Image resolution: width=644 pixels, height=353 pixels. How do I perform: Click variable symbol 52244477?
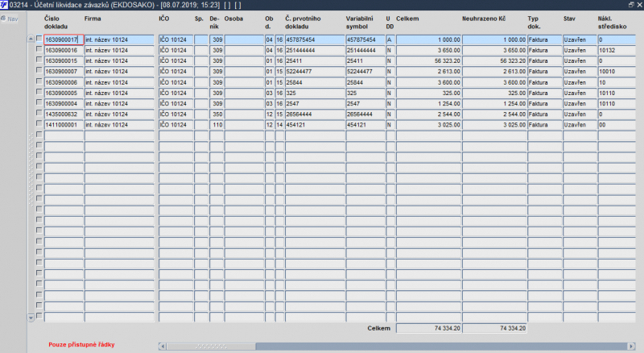click(x=365, y=72)
